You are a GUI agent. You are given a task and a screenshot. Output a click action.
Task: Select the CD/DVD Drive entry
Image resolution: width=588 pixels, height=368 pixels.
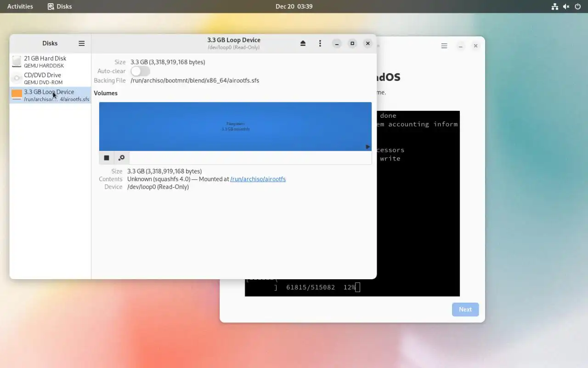point(50,78)
